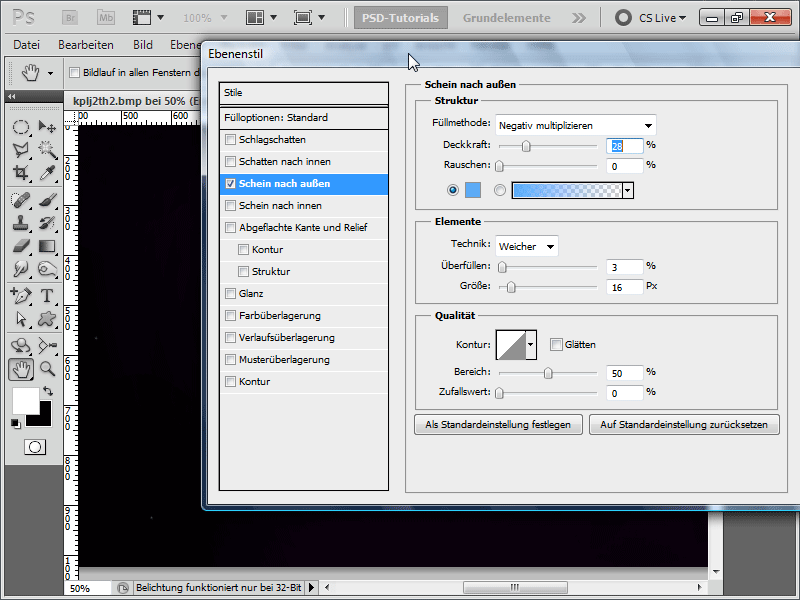Select the Brush tool
Viewport: 800px width, 600px height.
tap(47, 200)
